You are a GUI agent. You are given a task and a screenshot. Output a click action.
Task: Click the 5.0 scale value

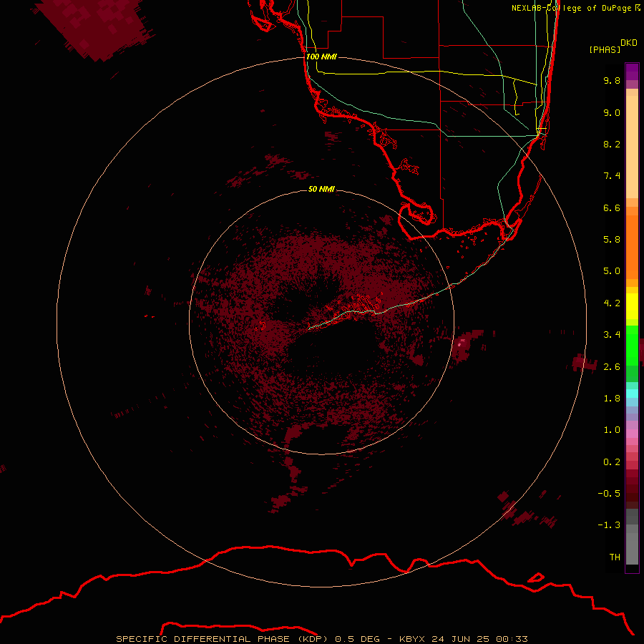(612, 271)
